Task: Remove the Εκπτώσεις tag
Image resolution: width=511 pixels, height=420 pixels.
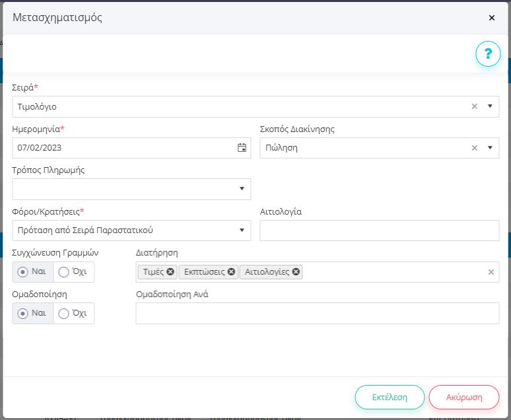Action: pyautogui.click(x=231, y=271)
